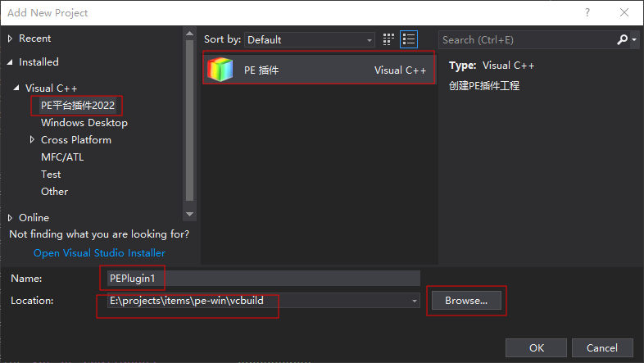The height and width of the screenshot is (363, 644).
Task: Click the Cancel button
Action: pyautogui.click(x=602, y=347)
